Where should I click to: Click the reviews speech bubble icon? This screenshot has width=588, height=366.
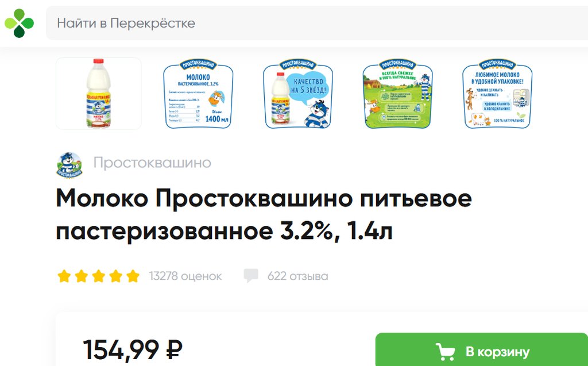click(x=251, y=276)
